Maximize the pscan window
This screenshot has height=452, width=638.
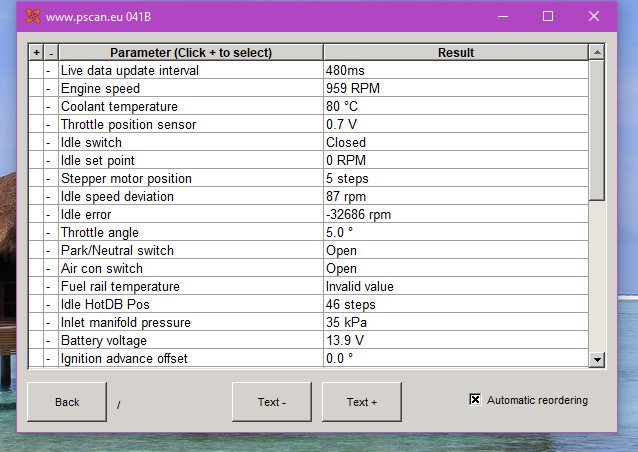pos(548,16)
